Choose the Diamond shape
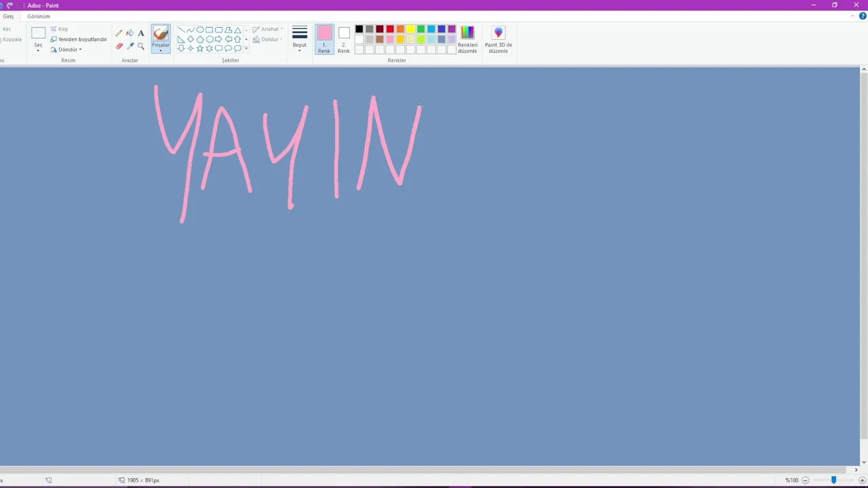Image resolution: width=868 pixels, height=488 pixels. (x=191, y=39)
